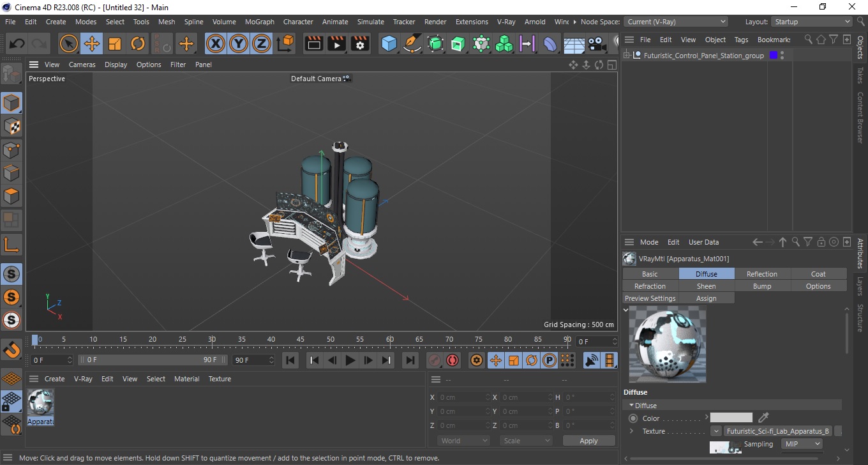
Task: Click the Undo arrow icon
Action: [17, 43]
